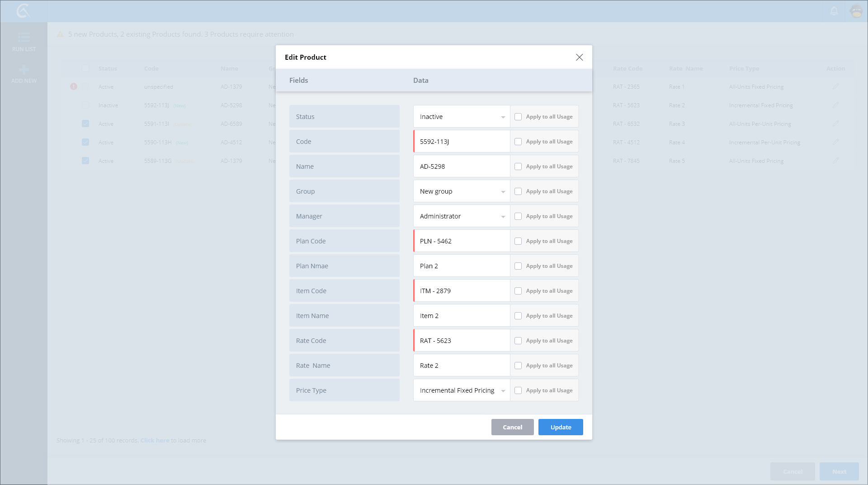Click the notification bell icon
868x485 pixels.
(x=834, y=11)
